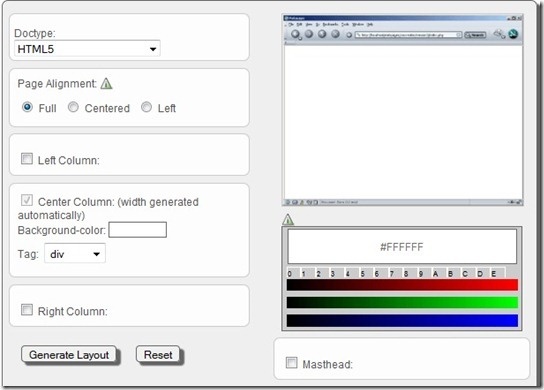Click the warning icon above color picker
Screen dimensions: 544x390
(x=288, y=219)
